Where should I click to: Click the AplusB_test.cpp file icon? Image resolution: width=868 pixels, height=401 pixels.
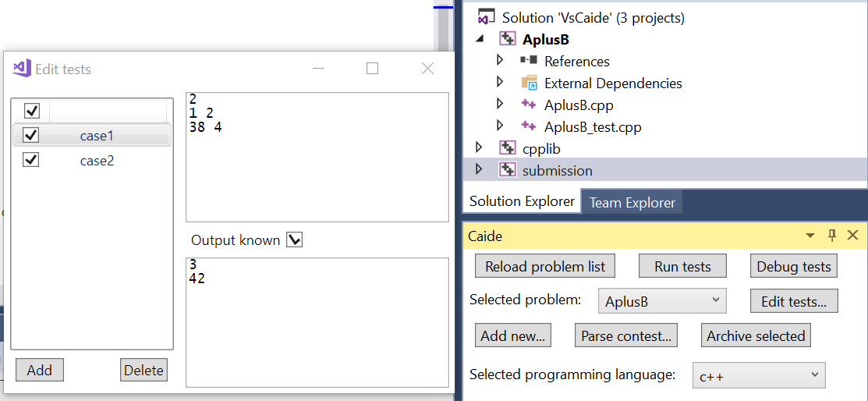(530, 126)
